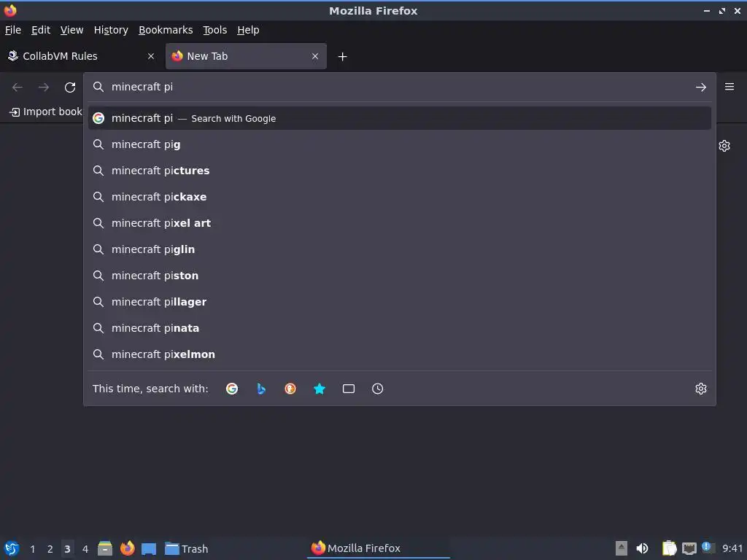This screenshot has width=747, height=560.
Task: Click the Go arrow in address bar
Action: 701,87
